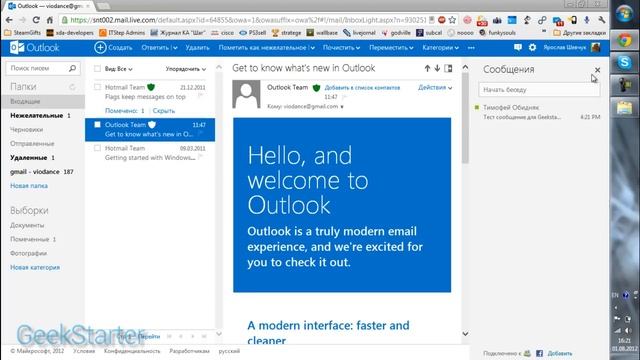Viewport: 640px width, 360px height.
Task: Open conversation with Тимофей Обидняк
Action: click(539, 112)
